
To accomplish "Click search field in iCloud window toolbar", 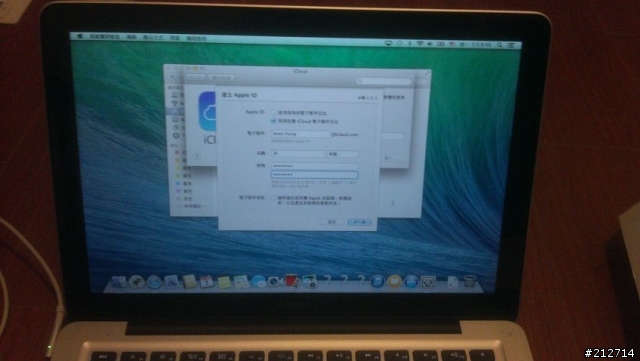I will coord(384,81).
